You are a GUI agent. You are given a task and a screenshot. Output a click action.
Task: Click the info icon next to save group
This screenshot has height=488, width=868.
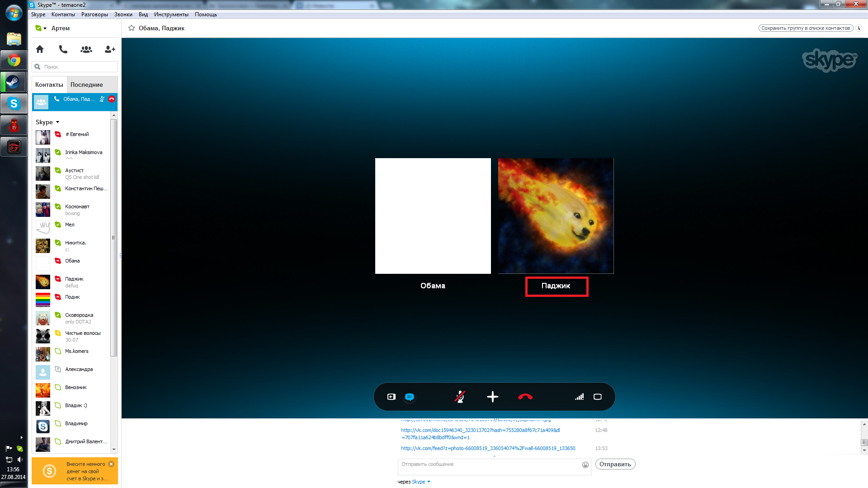[859, 28]
